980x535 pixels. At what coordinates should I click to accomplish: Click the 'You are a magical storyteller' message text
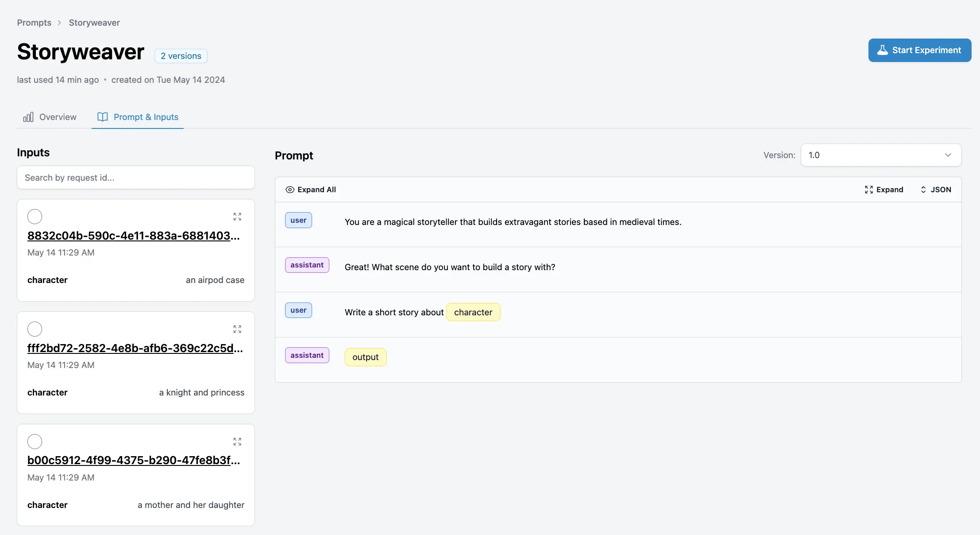[x=513, y=222]
